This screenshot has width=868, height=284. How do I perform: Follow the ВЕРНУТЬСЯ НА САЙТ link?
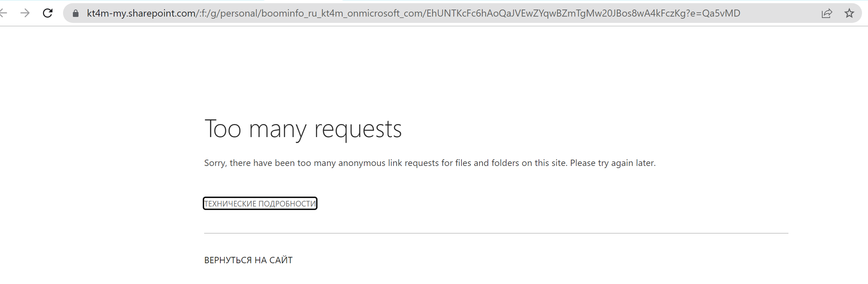pyautogui.click(x=248, y=260)
